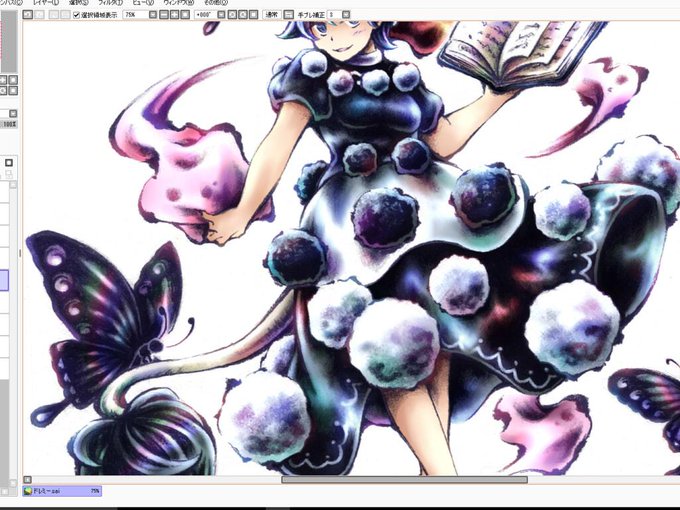
Task: Select the ドレミー.sai document tab
Action: point(62,491)
